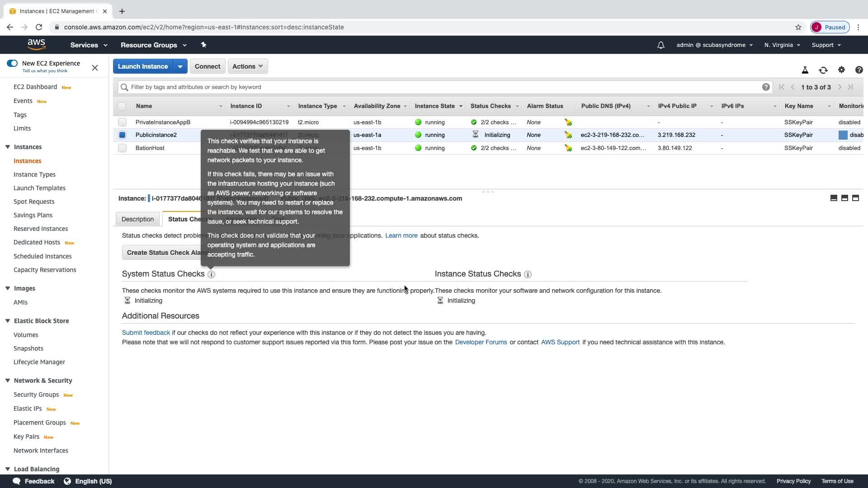Switch to the Description tab
868x488 pixels.
click(x=137, y=219)
